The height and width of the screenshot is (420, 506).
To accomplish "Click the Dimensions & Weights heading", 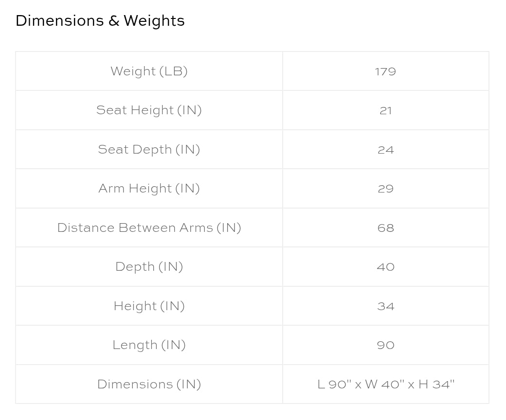I will pos(100,21).
